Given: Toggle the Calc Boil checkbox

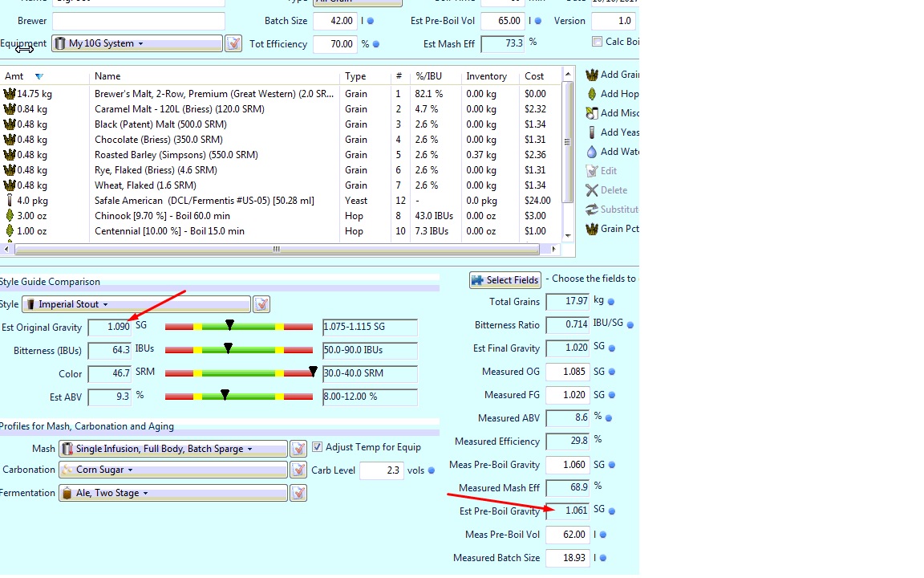Looking at the screenshot, I should click(x=597, y=41).
